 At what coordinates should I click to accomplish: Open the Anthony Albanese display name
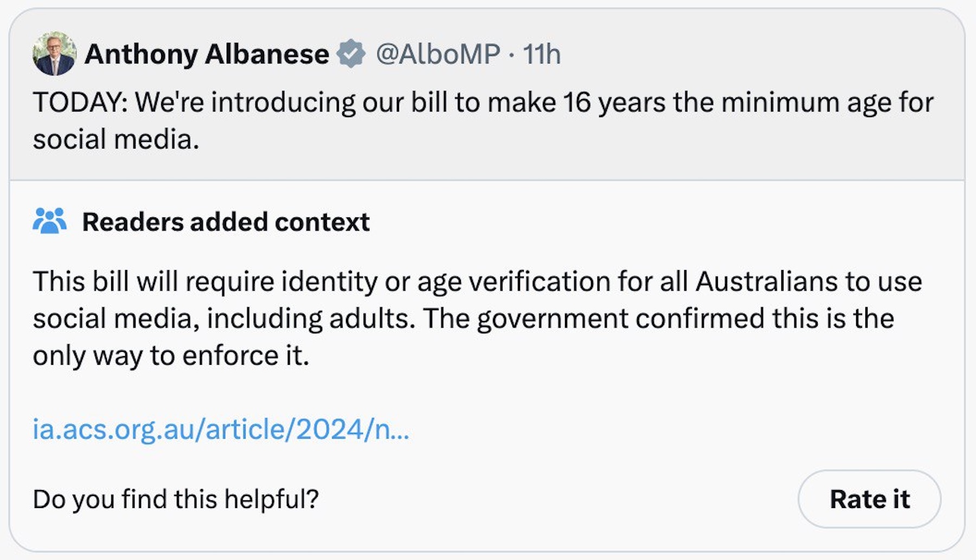207,54
